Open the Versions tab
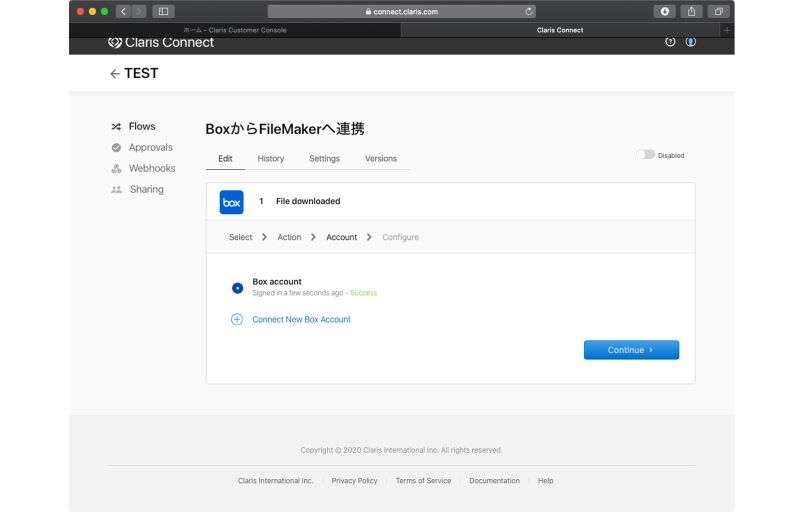Image resolution: width=800 pixels, height=512 pixels. point(381,159)
